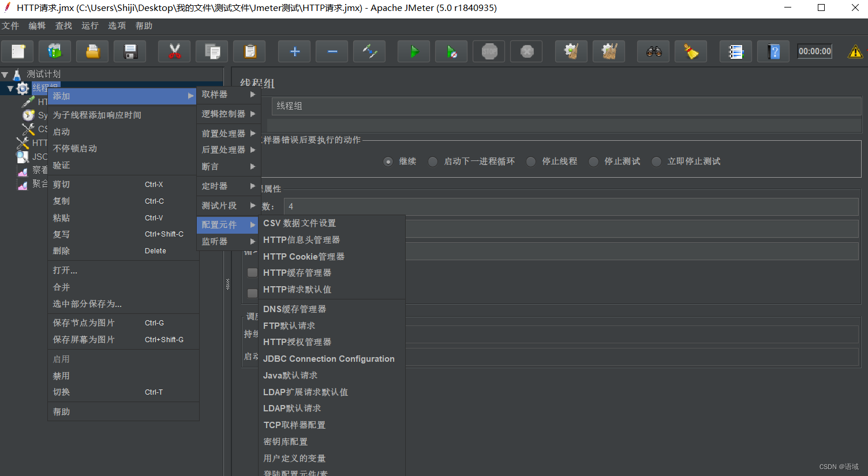
Task: Click the Clear All results icon
Action: [x=609, y=51]
